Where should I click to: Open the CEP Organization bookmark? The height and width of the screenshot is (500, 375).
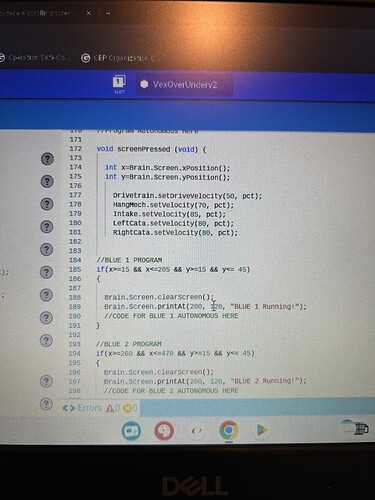[x=119, y=58]
